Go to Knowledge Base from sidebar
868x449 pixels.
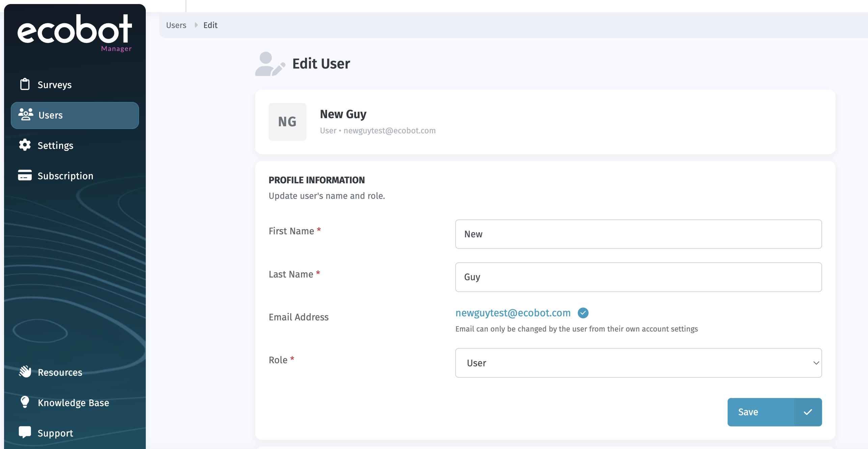[74, 403]
